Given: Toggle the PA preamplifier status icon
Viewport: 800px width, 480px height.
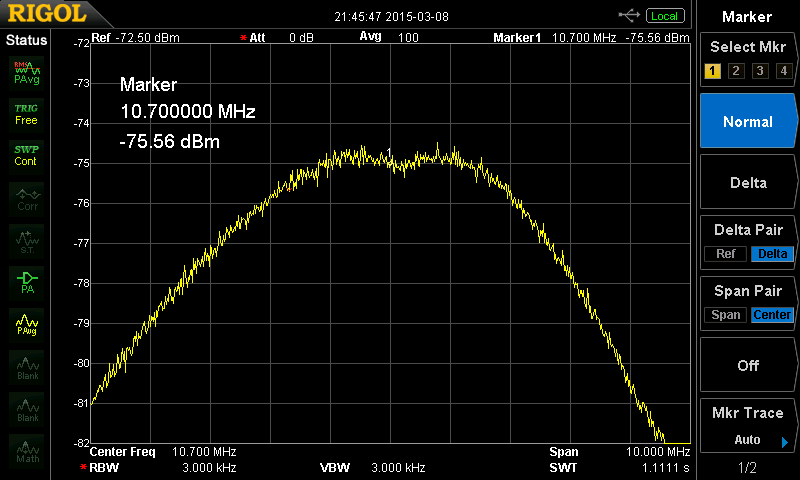Looking at the screenshot, I should click(x=27, y=283).
